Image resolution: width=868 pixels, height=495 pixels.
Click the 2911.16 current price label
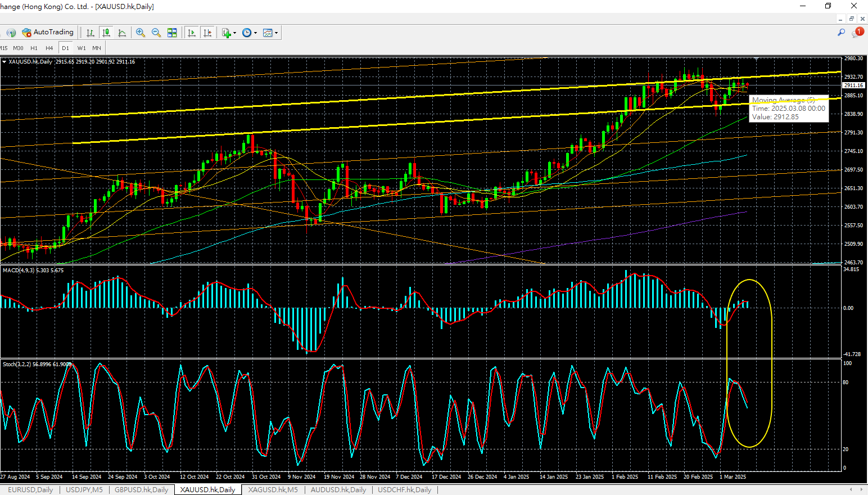tap(853, 85)
